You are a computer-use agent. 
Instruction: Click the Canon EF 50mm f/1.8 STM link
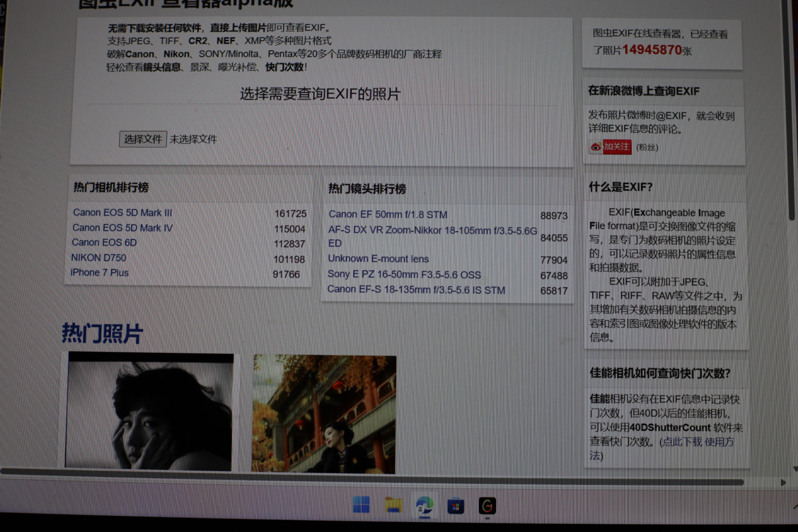click(388, 215)
